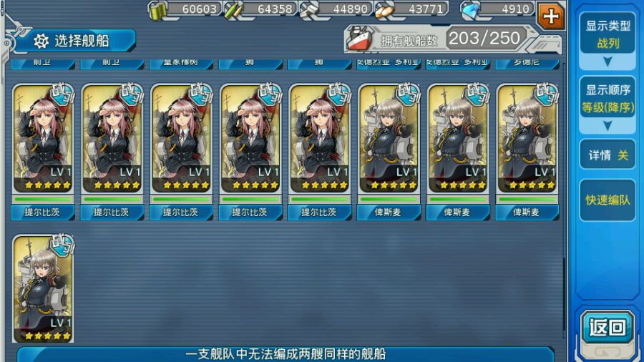Click the last 俾斯麦 name label in row

point(527,212)
